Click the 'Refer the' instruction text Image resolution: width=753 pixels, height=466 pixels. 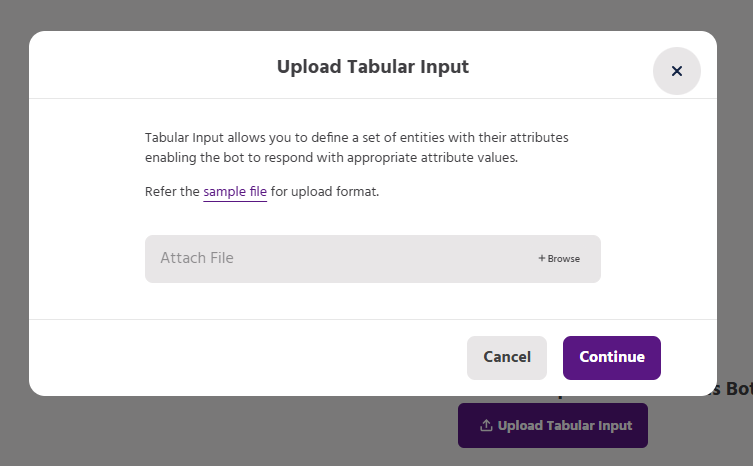172,191
